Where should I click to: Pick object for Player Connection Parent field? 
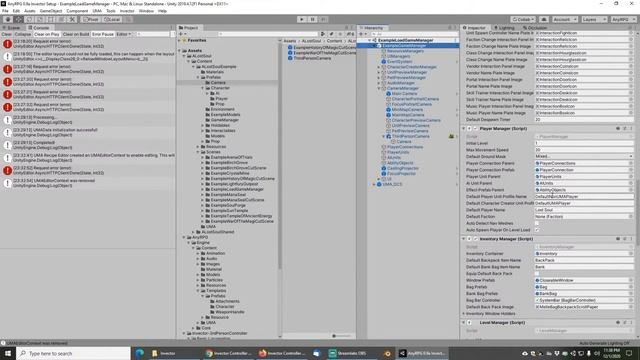click(631, 163)
